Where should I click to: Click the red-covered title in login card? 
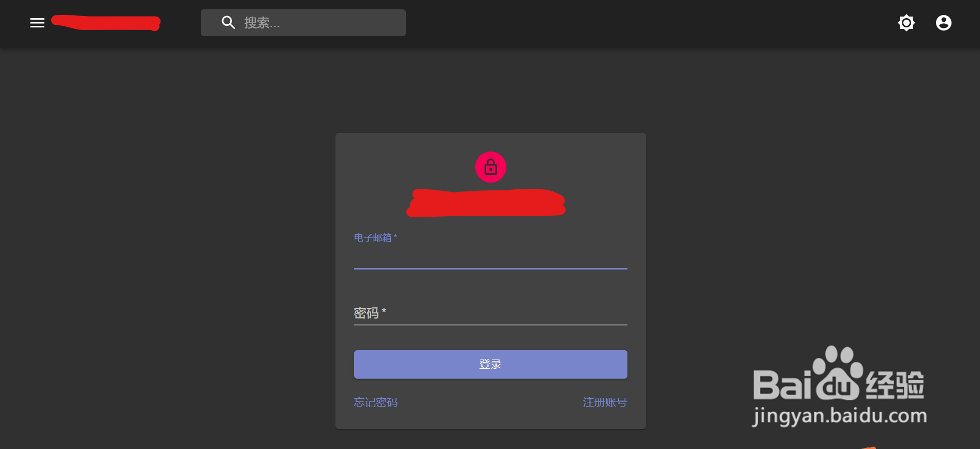[486, 203]
